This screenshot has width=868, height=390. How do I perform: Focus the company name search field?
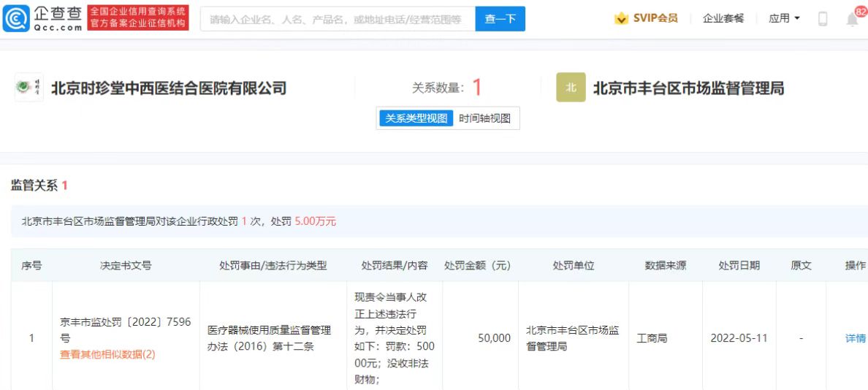click(338, 19)
